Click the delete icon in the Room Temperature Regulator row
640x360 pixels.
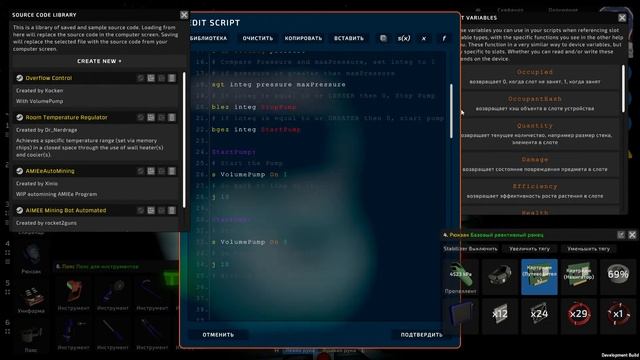[172, 118]
